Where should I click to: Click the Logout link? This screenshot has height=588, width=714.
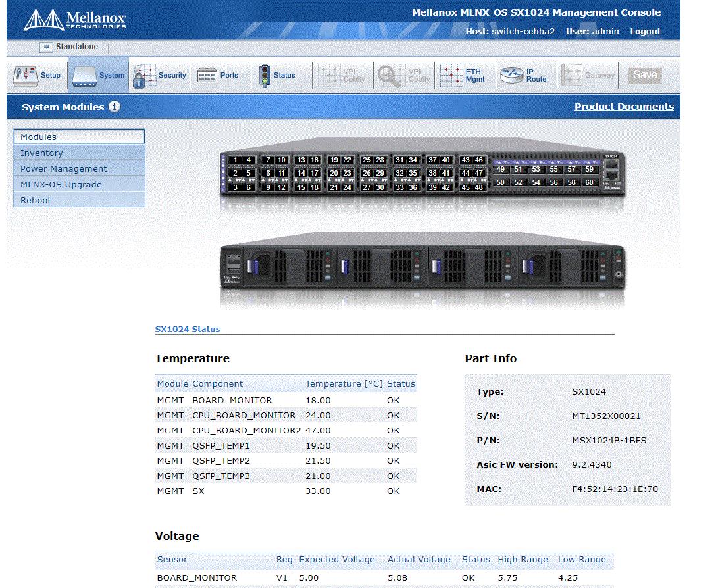pyautogui.click(x=645, y=32)
